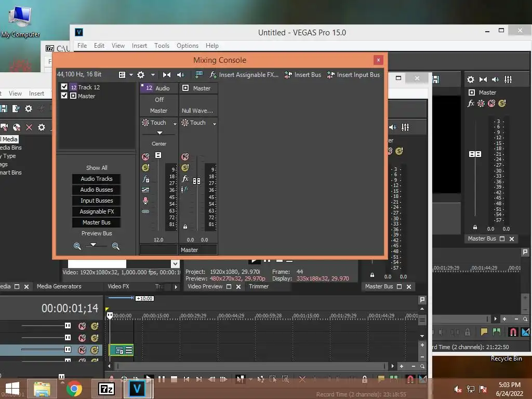Click Preview Bus in Mixing Console

[x=97, y=233]
